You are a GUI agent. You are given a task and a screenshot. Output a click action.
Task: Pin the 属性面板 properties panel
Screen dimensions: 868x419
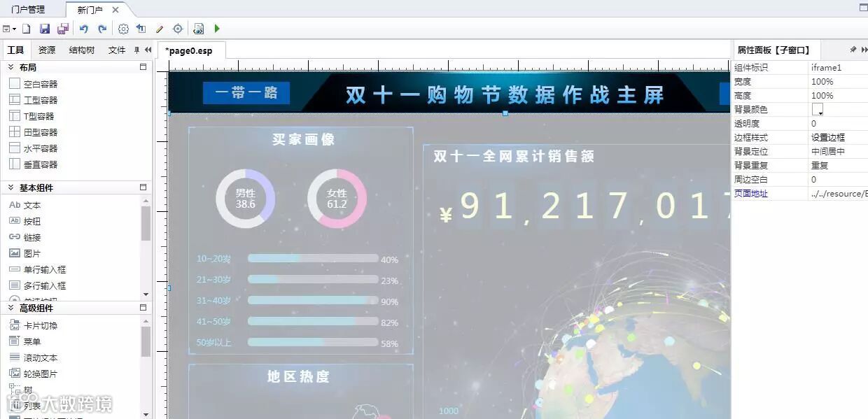click(853, 50)
